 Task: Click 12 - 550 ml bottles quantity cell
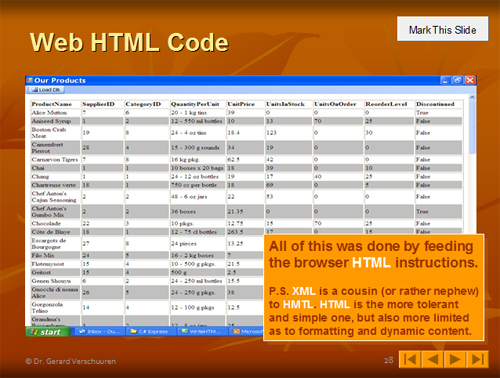pos(198,121)
